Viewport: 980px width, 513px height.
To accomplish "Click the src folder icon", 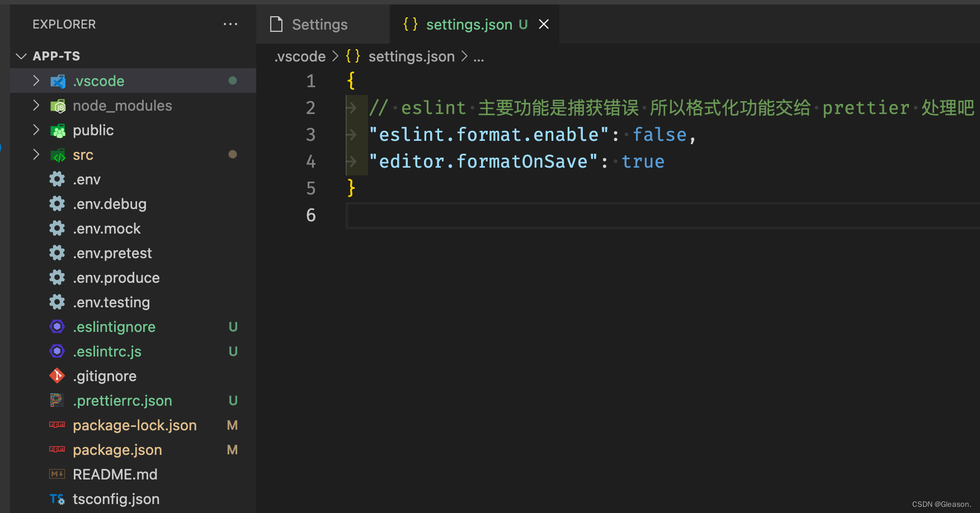I will point(58,155).
